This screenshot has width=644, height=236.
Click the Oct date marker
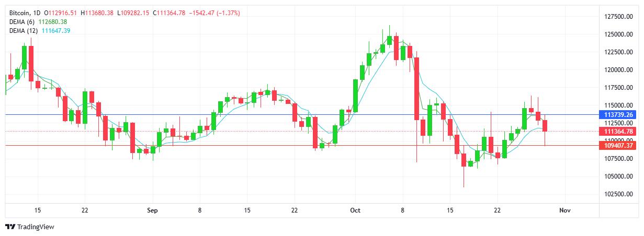pyautogui.click(x=355, y=210)
